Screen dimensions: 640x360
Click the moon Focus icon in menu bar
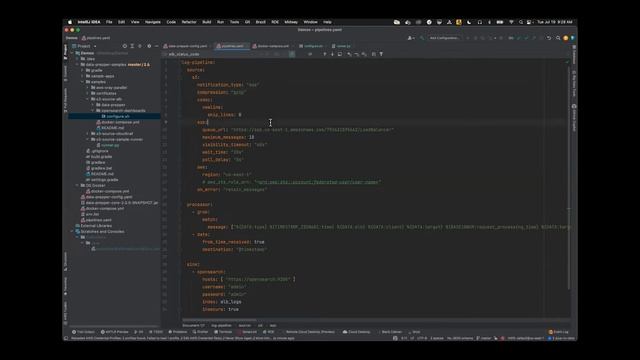tap(469, 22)
